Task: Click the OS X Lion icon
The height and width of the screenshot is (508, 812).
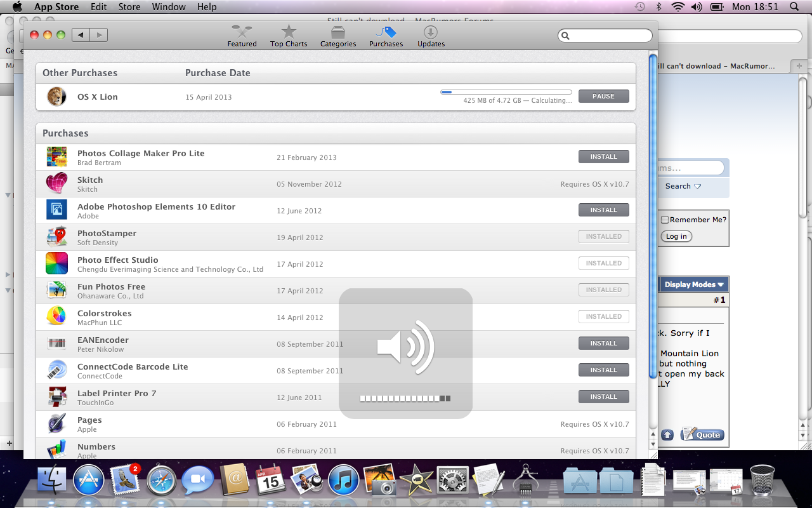Action: coord(56,97)
